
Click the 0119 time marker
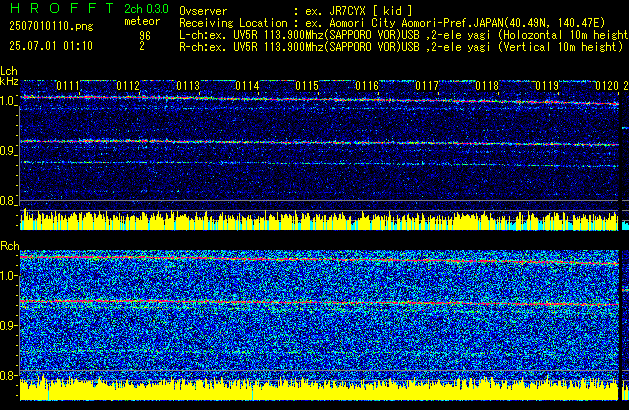tap(547, 86)
